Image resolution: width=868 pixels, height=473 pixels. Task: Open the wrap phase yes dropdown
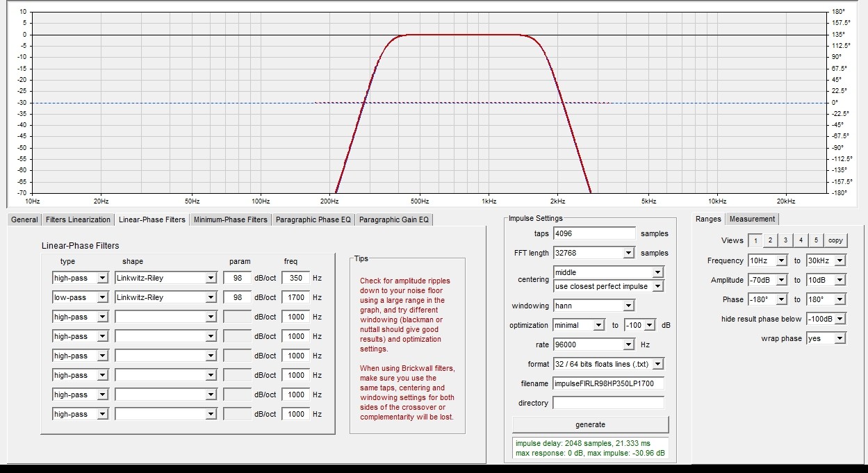pos(826,338)
